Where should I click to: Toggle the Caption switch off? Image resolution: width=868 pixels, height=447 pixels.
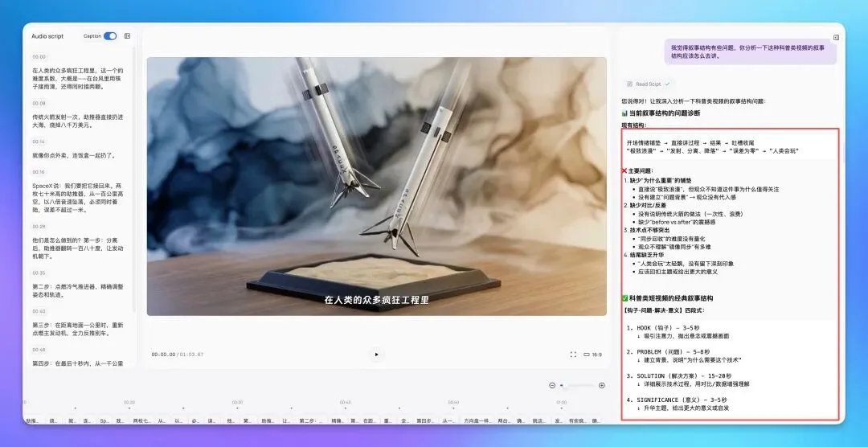[110, 36]
